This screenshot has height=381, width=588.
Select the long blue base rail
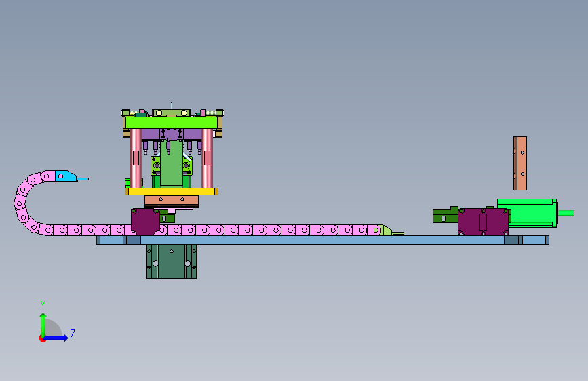(x=323, y=240)
